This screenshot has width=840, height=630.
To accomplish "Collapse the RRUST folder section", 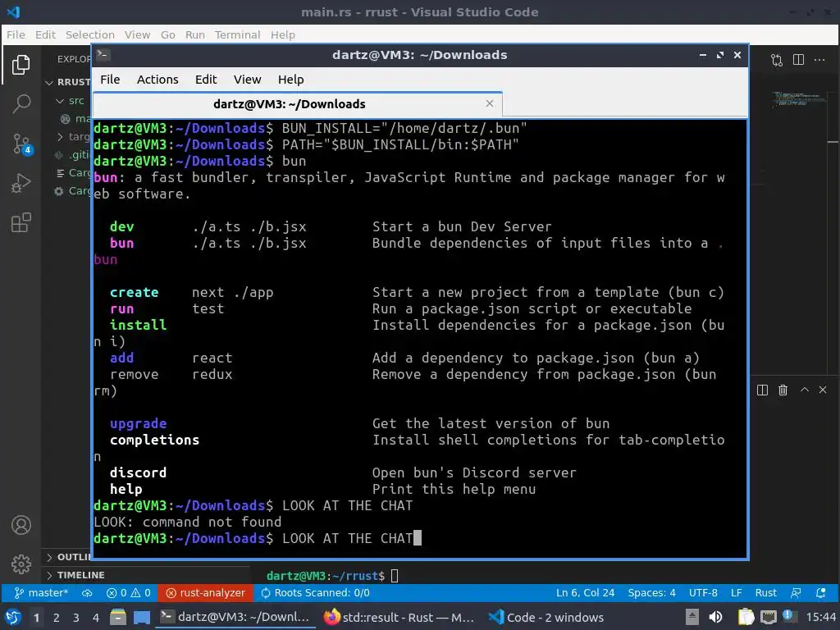I will pyautogui.click(x=67, y=82).
